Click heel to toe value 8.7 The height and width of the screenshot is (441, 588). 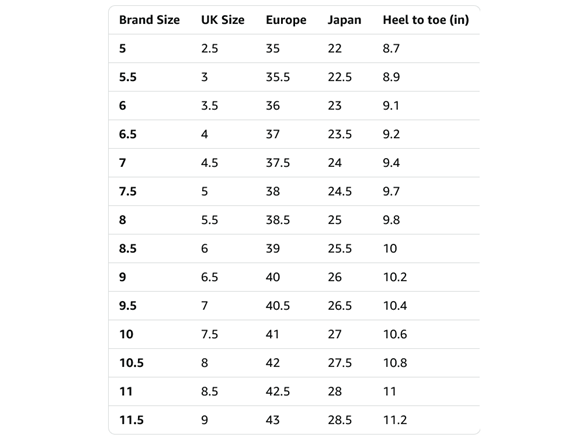tap(391, 48)
